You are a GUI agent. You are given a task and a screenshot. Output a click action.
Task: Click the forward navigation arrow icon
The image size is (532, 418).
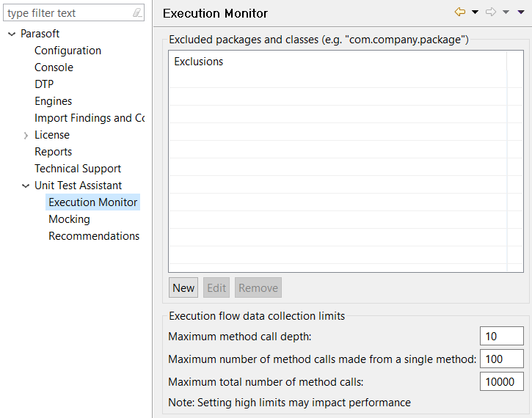point(491,12)
